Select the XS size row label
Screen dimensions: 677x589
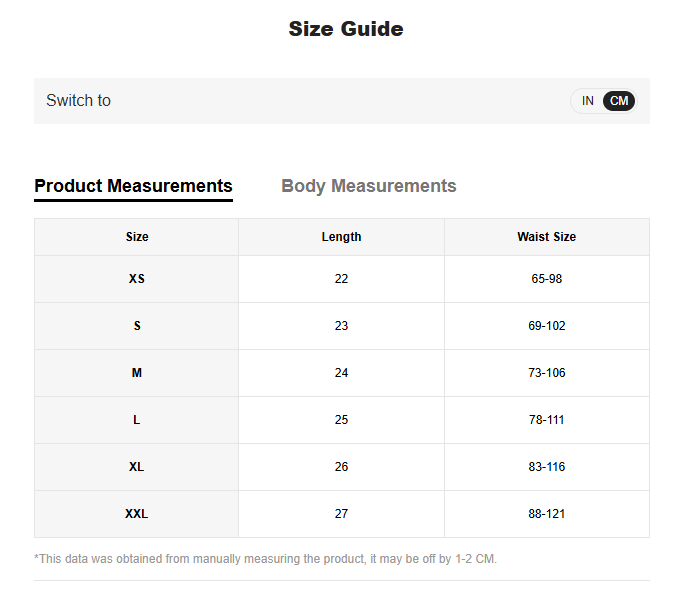click(x=137, y=279)
